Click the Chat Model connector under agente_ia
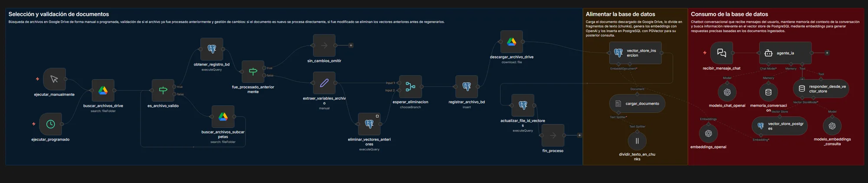868x183 pixels. point(769,64)
